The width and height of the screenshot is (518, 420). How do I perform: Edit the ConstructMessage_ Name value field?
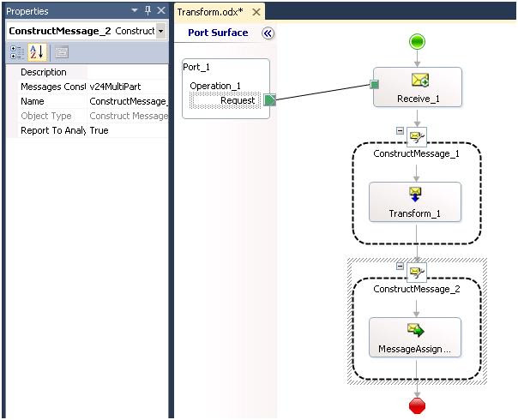point(128,101)
